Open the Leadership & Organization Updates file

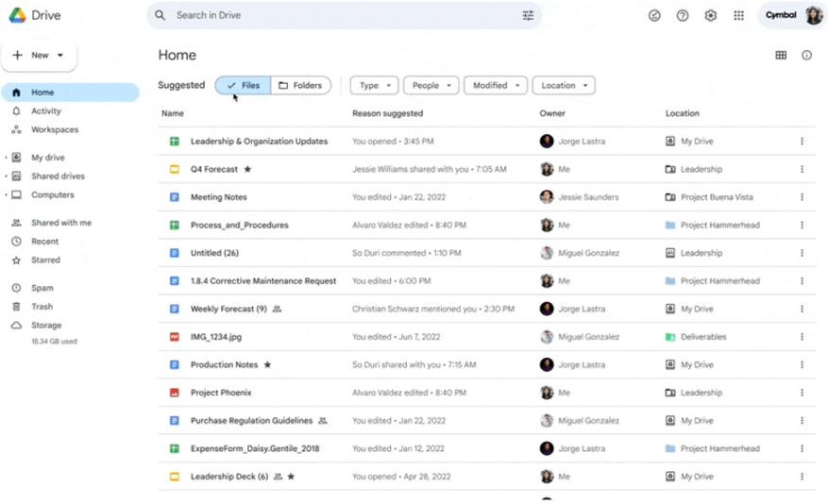[x=259, y=142]
